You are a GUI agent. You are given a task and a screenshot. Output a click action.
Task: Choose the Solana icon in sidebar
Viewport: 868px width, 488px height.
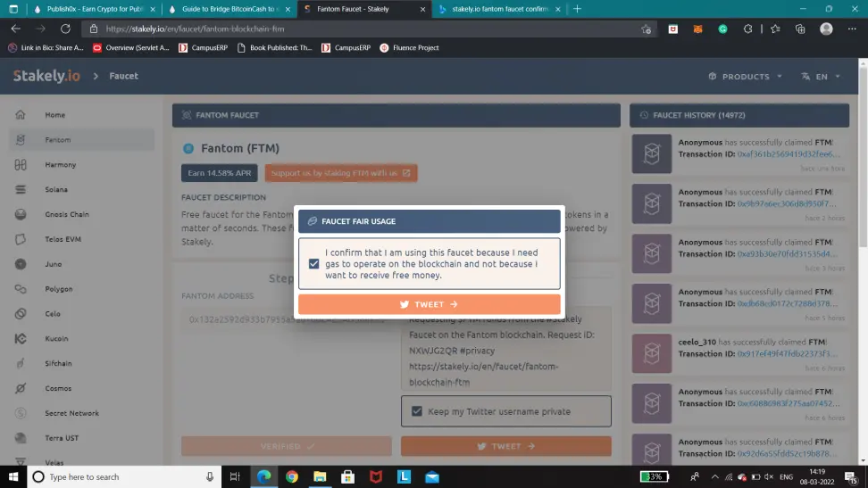coord(21,189)
